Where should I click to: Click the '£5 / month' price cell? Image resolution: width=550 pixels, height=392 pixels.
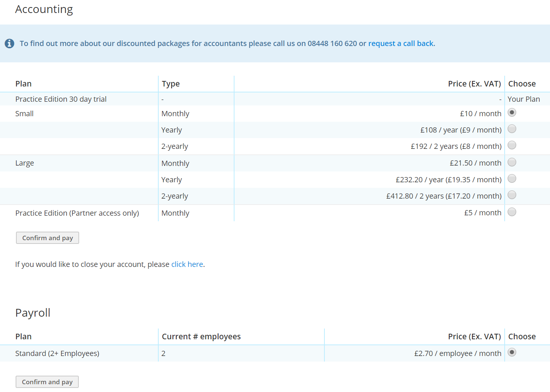coord(483,213)
